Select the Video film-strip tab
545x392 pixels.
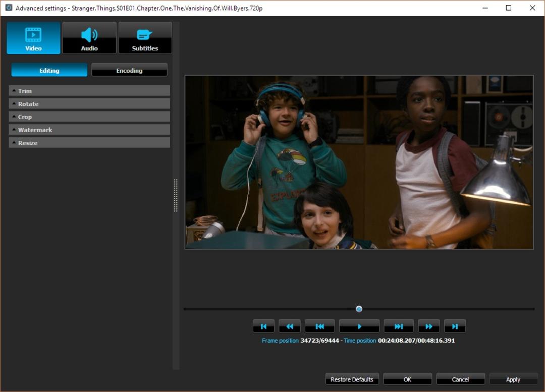pyautogui.click(x=33, y=38)
